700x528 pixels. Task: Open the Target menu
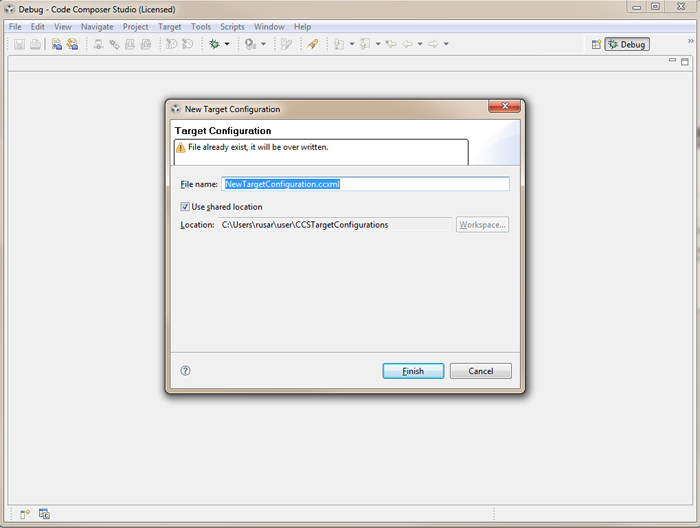[170, 27]
